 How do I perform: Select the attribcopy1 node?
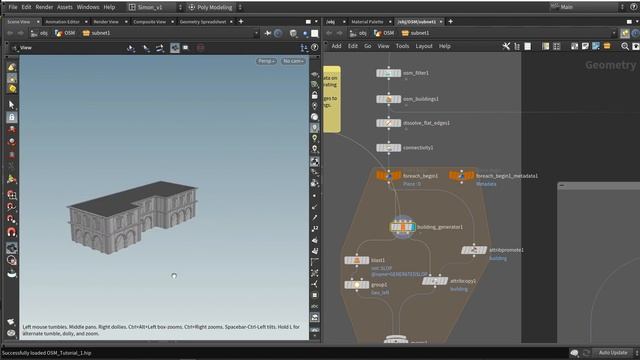click(x=435, y=281)
